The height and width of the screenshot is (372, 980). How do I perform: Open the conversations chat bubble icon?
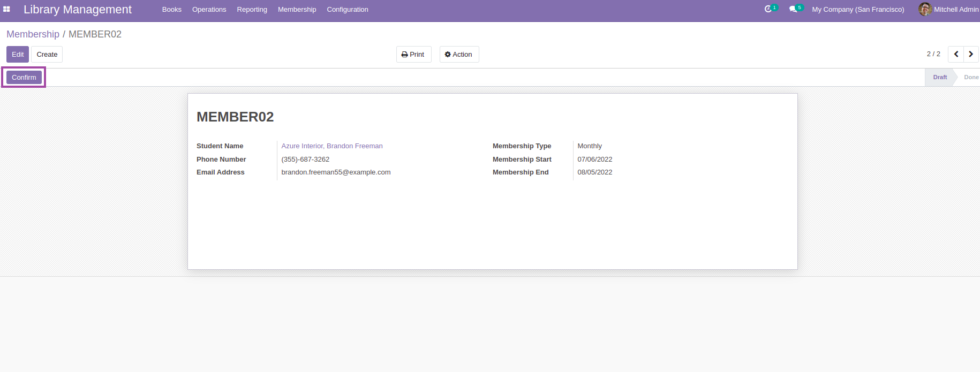click(793, 9)
